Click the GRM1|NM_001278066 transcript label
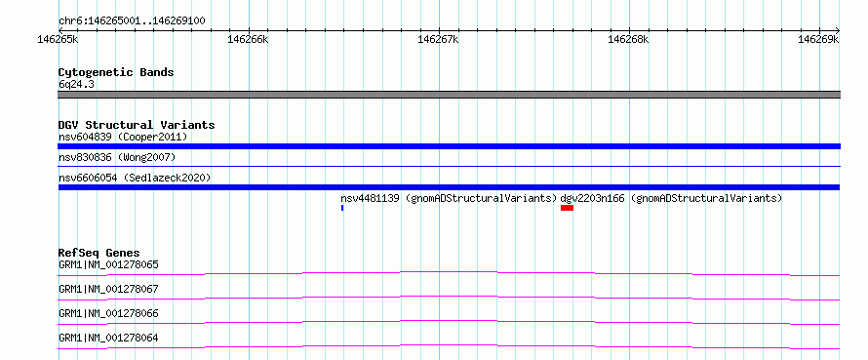The width and height of the screenshot is (868, 360). coord(108,313)
